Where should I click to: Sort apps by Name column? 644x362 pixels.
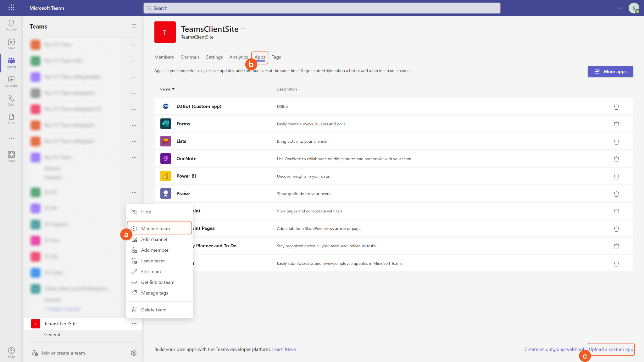[167, 89]
